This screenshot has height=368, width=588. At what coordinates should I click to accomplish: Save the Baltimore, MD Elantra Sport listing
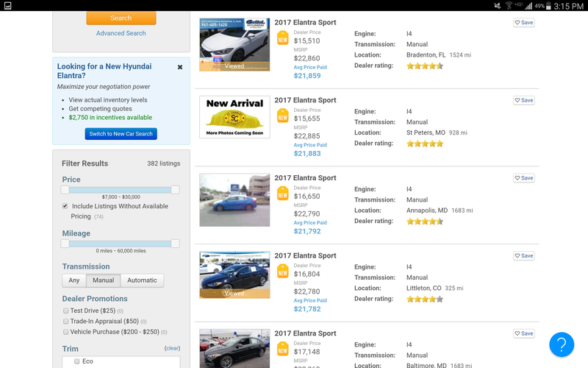[524, 333]
